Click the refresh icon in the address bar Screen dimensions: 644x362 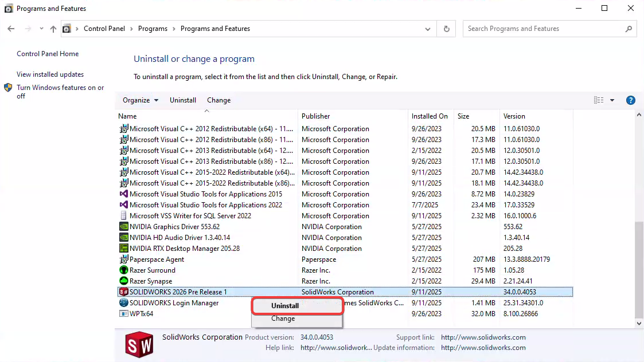coord(446,28)
